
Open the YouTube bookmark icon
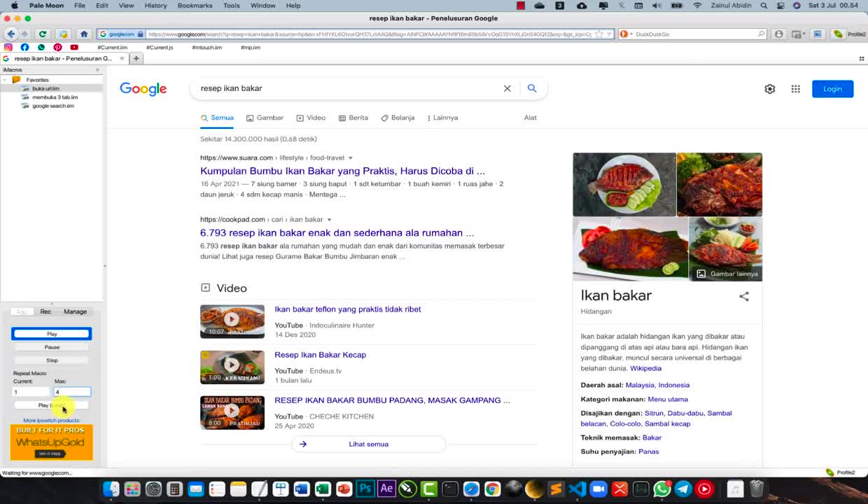click(74, 48)
